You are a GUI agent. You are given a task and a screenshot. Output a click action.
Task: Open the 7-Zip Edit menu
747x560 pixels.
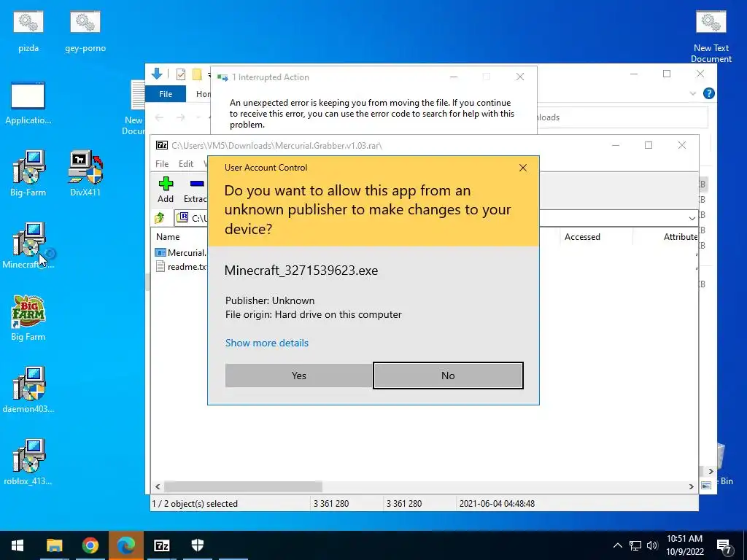click(x=186, y=164)
